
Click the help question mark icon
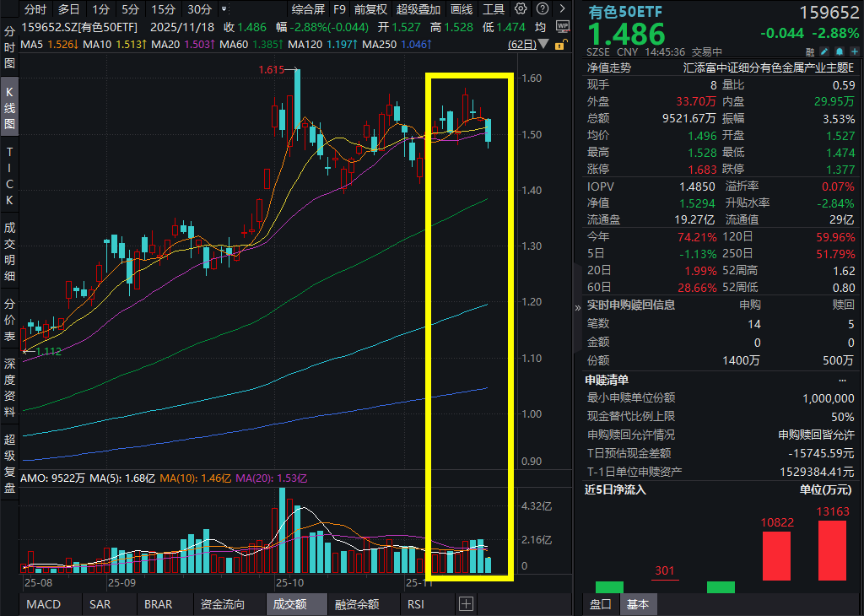tap(543, 8)
